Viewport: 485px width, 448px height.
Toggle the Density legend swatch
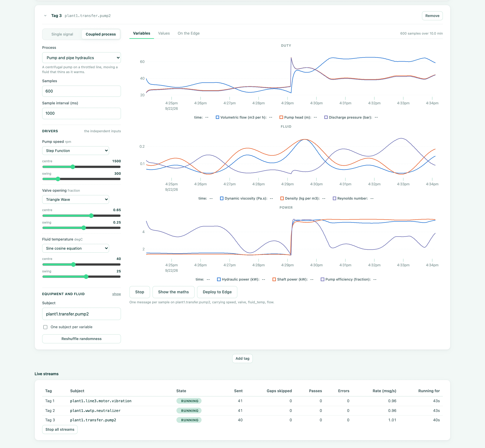pyautogui.click(x=282, y=198)
